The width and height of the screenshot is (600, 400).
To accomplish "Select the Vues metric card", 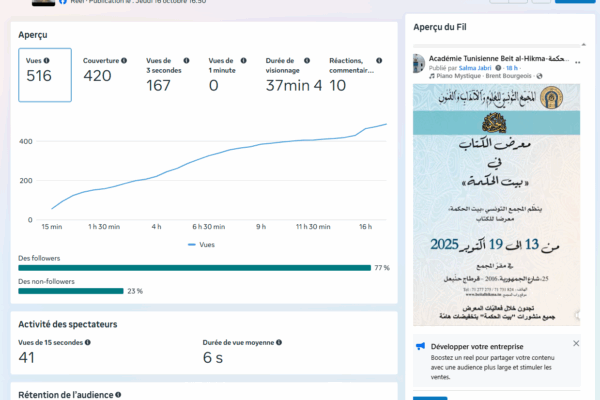I will pos(45,75).
